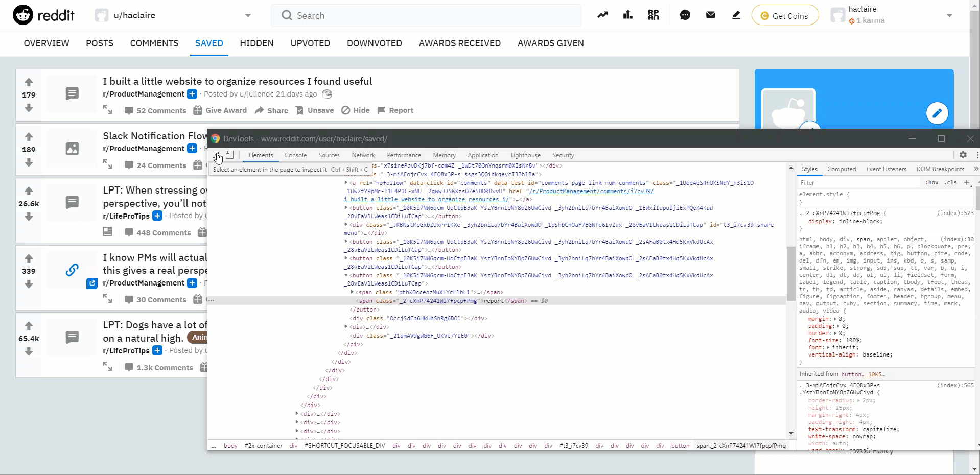Select the button breadcrumb in DevTools
Screen dimensions: 980x475
click(x=680, y=446)
